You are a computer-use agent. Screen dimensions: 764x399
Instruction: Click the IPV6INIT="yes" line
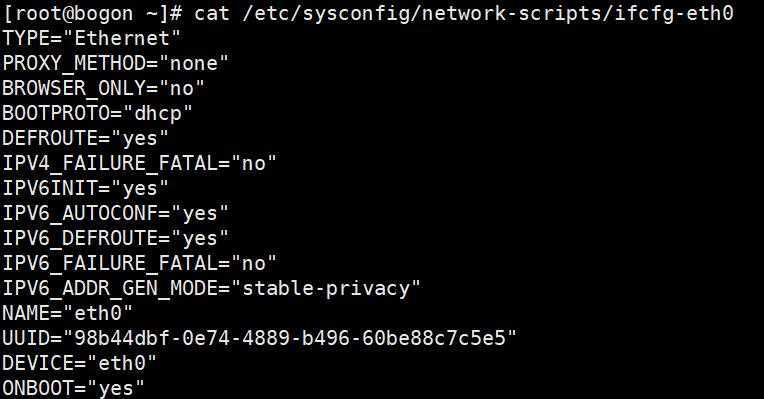coord(85,188)
